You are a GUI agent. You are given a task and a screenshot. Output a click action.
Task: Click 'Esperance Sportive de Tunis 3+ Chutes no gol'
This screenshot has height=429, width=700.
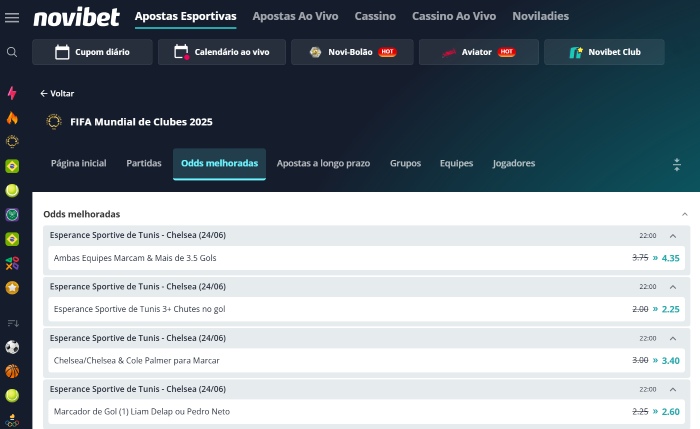139,309
